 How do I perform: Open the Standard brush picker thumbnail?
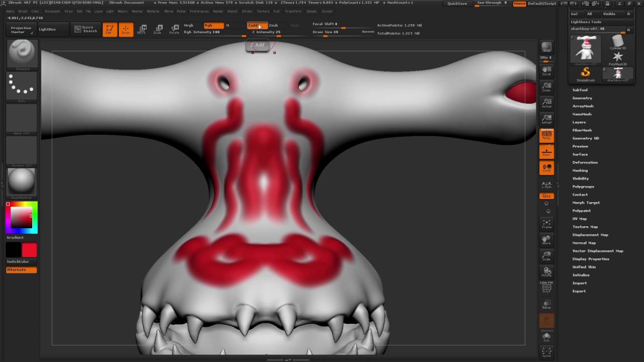coord(22,55)
